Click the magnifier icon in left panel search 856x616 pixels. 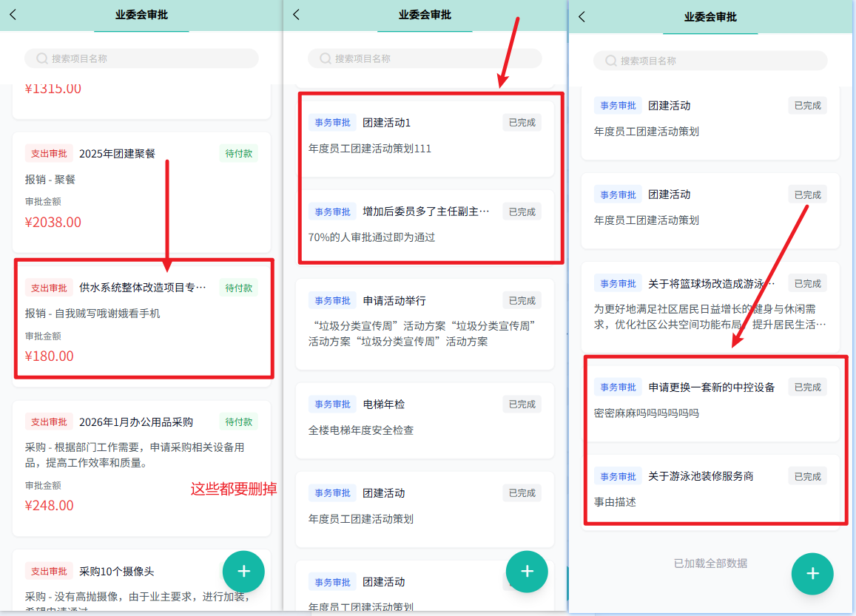pos(41,58)
